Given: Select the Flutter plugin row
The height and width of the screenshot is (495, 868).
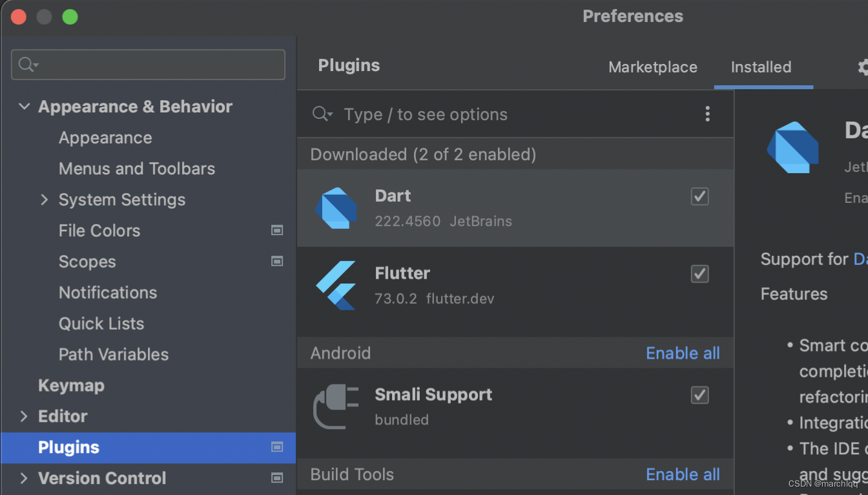Looking at the screenshot, I should pos(515,285).
